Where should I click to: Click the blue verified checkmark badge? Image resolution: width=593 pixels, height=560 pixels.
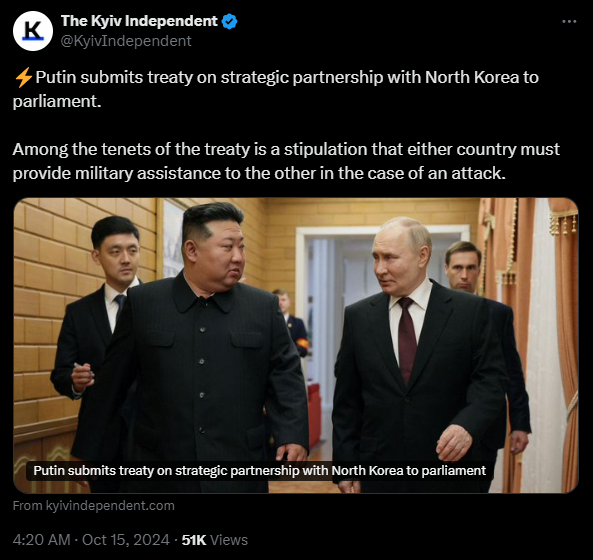pyautogui.click(x=229, y=22)
